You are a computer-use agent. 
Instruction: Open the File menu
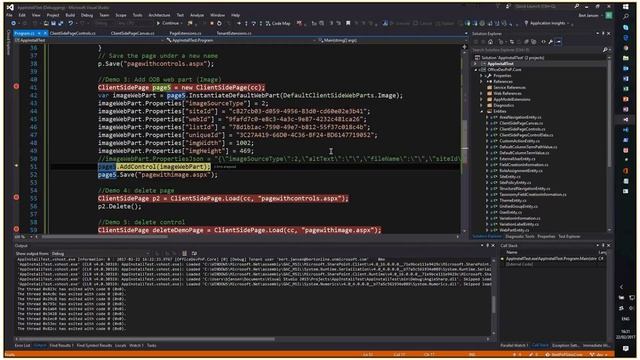tap(9, 15)
